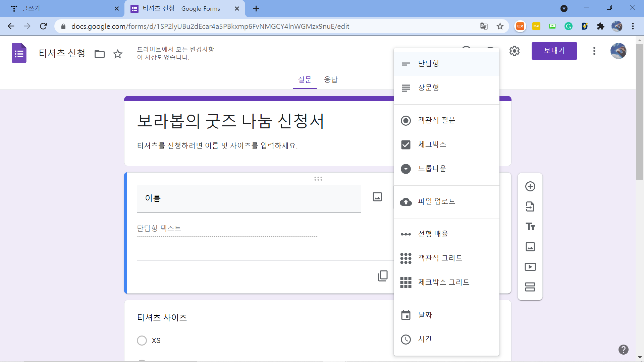Add a title and description block
The width and height of the screenshot is (644, 362).
coord(530,227)
